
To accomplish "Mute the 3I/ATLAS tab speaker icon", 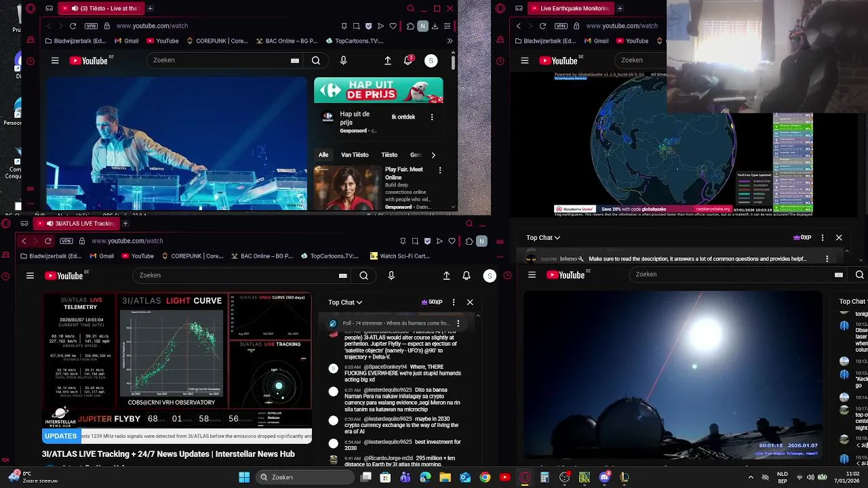I will 48,223.
